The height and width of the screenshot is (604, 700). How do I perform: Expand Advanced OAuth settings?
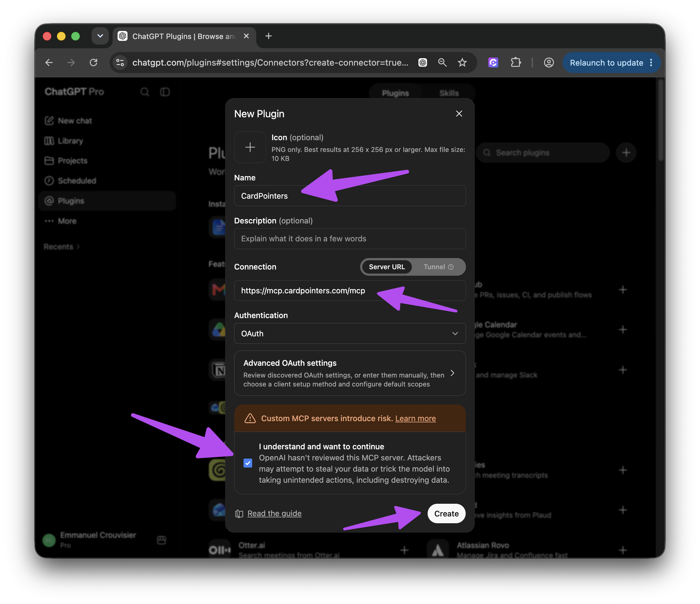[350, 373]
